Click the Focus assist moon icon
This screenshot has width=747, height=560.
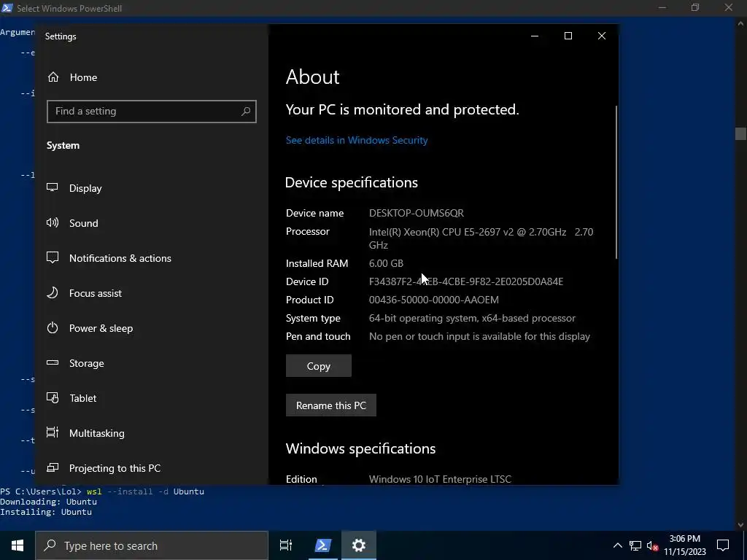[53, 292]
